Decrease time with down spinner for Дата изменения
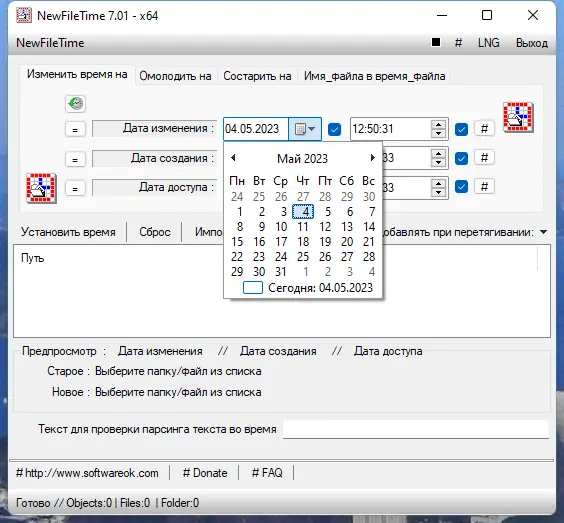Screen dimensions: 564x523 coord(438,134)
